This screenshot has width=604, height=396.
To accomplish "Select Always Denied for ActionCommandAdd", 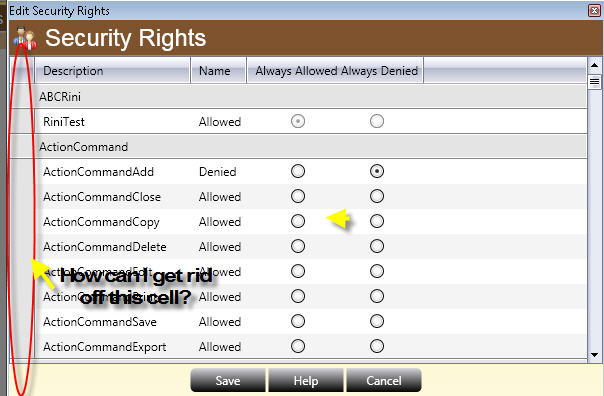I will pos(377,171).
